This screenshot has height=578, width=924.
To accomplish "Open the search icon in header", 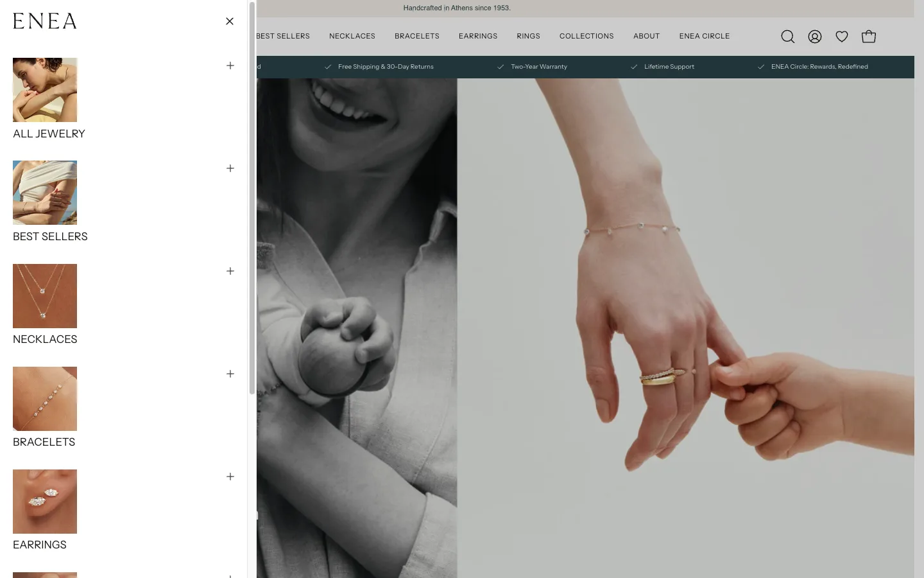I will pos(788,37).
